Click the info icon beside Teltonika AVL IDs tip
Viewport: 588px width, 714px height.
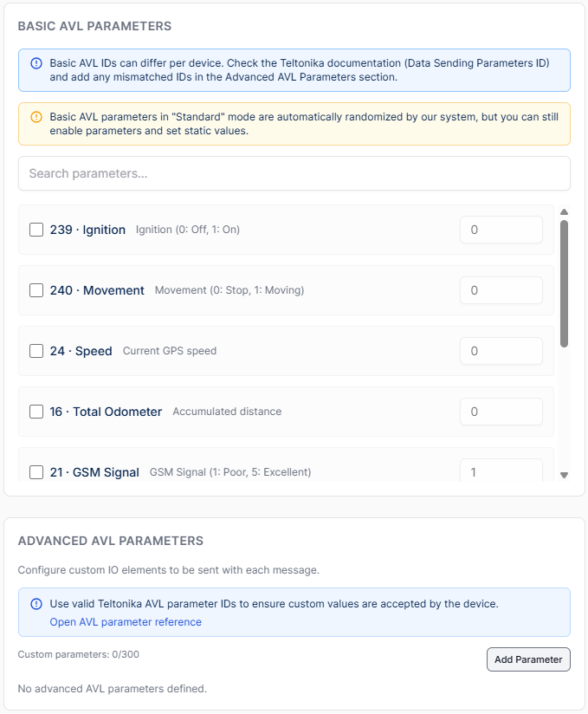(36, 604)
